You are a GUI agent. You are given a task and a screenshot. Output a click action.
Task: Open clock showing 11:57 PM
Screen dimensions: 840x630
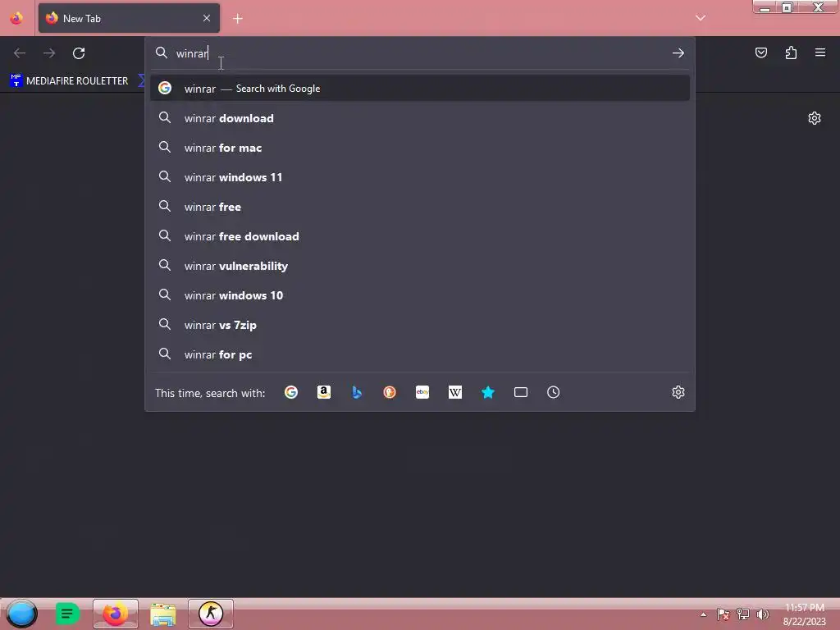pos(805,614)
